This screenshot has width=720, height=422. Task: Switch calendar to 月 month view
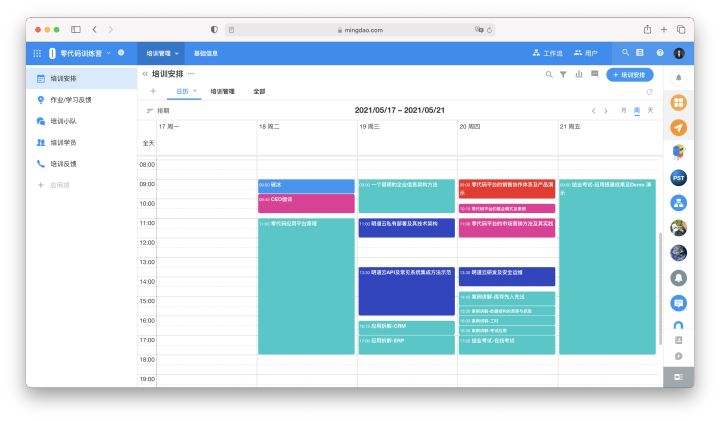coord(623,110)
